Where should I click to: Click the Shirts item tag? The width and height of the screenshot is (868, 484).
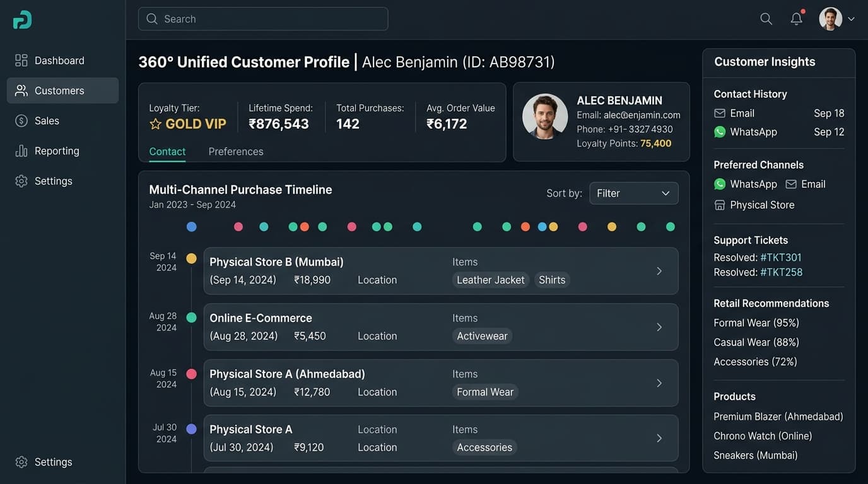pos(552,280)
